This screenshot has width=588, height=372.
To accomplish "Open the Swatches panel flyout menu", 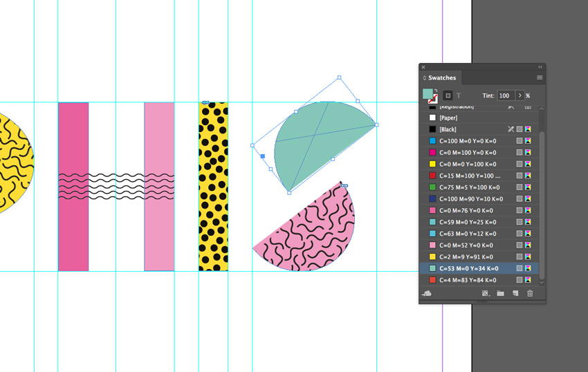I will (x=540, y=77).
